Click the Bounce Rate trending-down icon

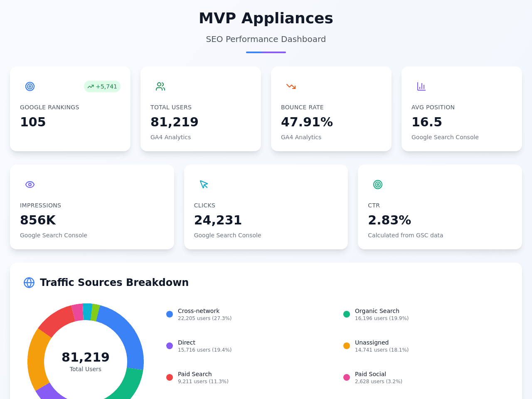pyautogui.click(x=291, y=86)
